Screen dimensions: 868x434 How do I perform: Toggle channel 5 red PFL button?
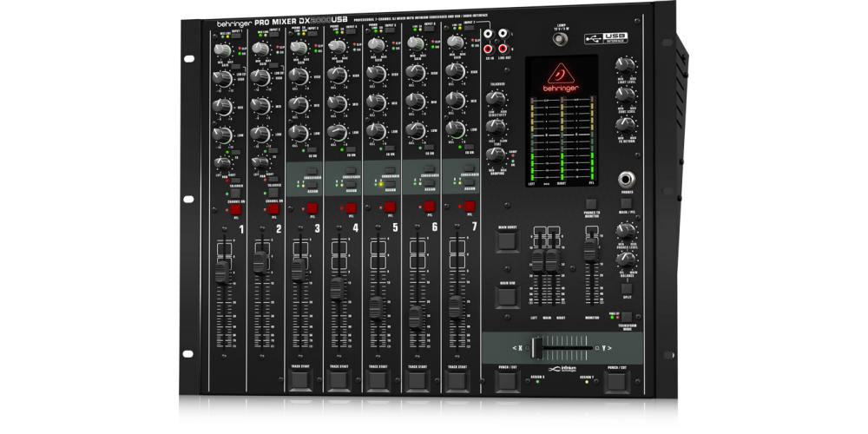390,207
